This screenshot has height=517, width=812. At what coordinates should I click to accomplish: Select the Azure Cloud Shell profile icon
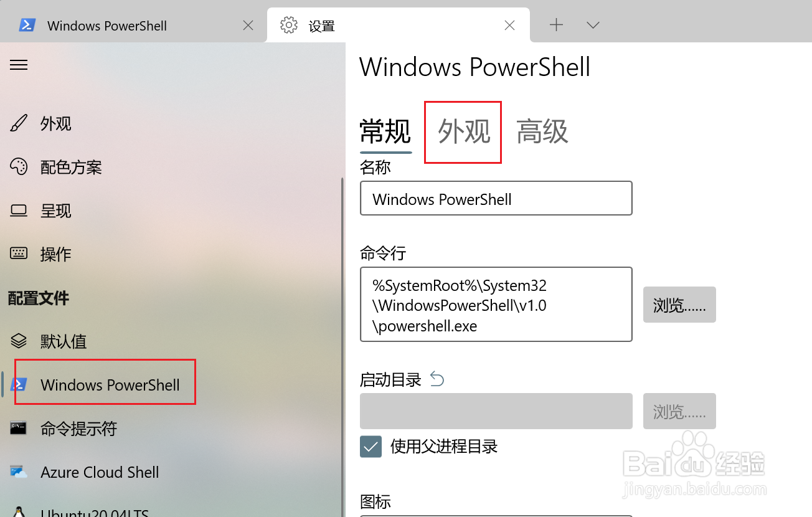click(x=19, y=472)
